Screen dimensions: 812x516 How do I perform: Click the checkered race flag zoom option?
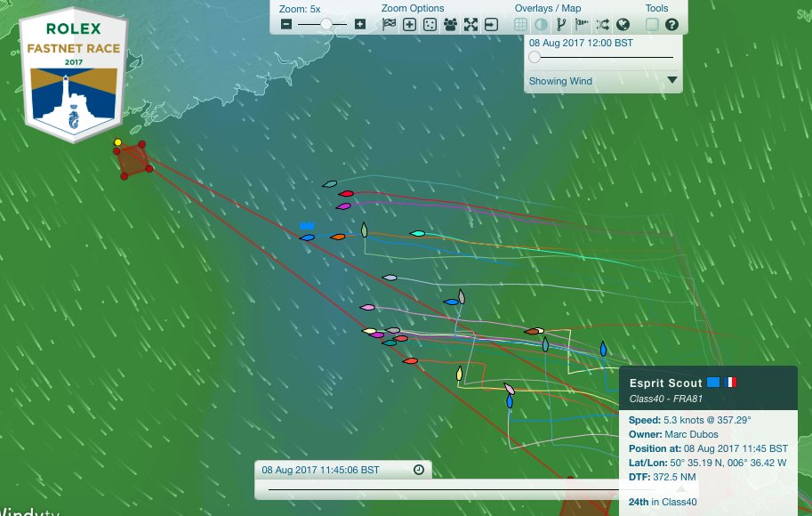pos(389,24)
